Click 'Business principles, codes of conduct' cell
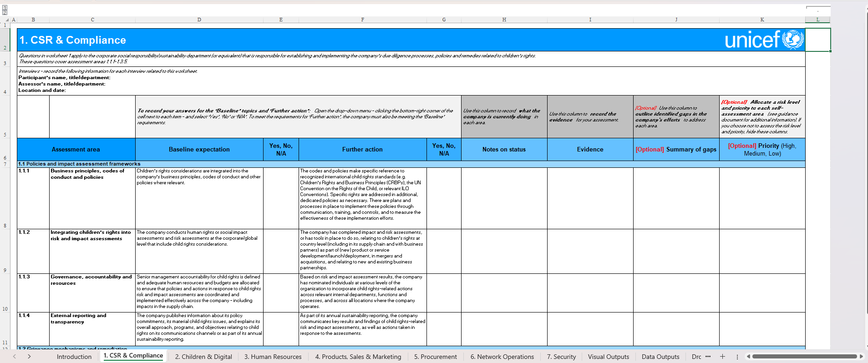Image resolution: width=868 pixels, height=363 pixels. pos(92,198)
